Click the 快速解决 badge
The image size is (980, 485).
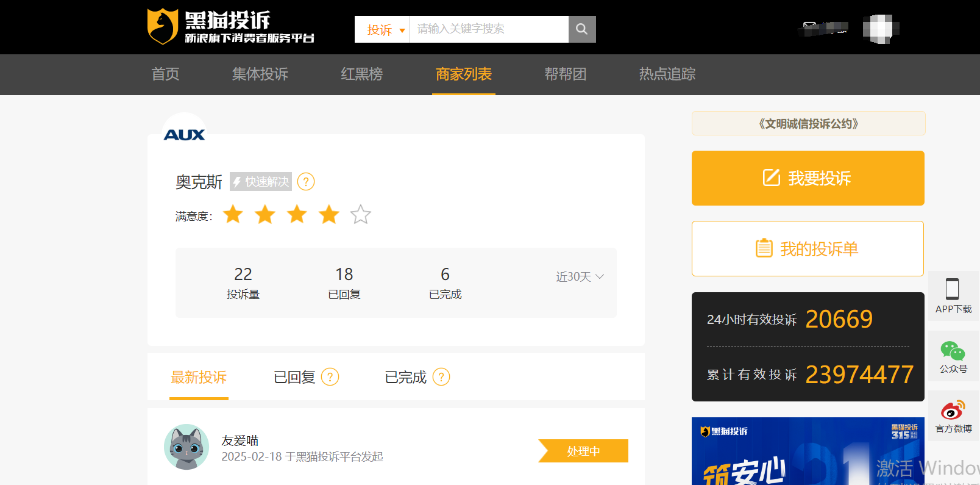point(261,182)
